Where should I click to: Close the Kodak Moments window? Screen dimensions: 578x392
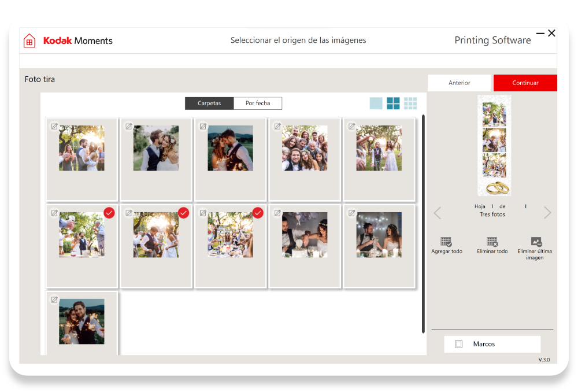pos(551,33)
